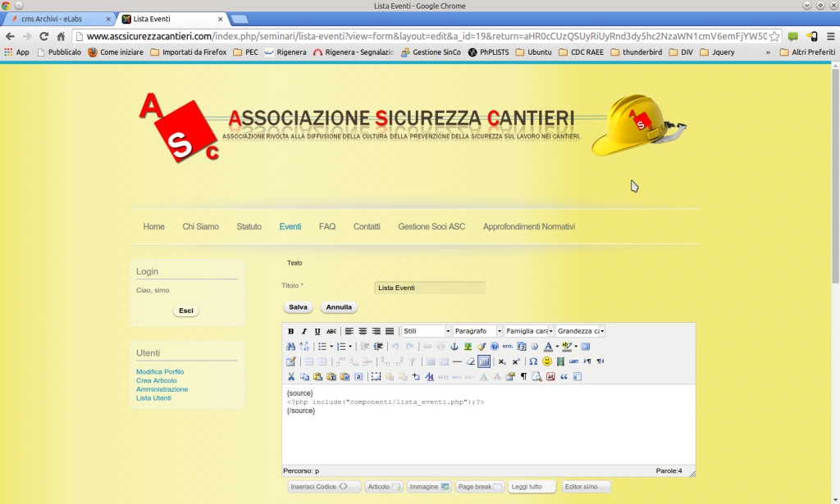Click the Esci logout button
840x504 pixels.
pyautogui.click(x=186, y=311)
